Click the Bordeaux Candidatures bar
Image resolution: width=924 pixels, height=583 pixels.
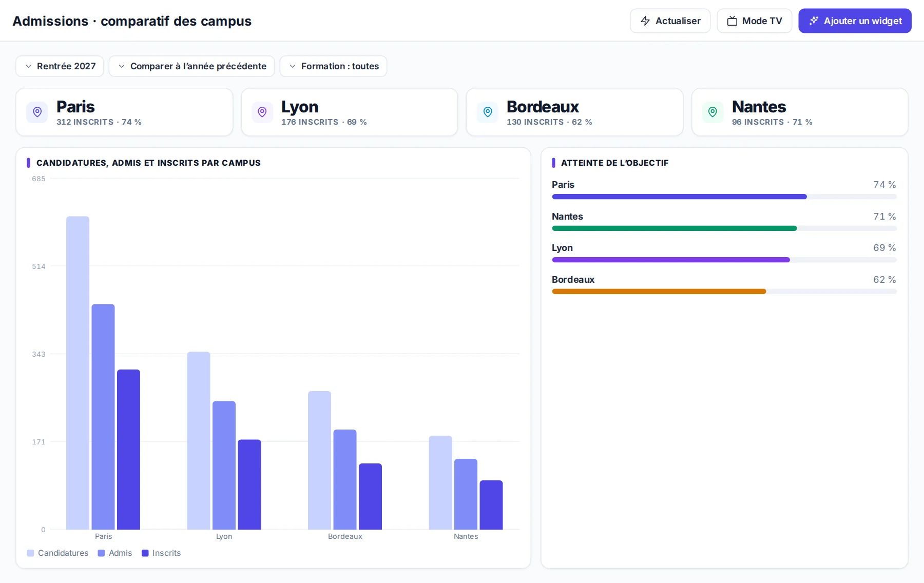[x=319, y=460]
